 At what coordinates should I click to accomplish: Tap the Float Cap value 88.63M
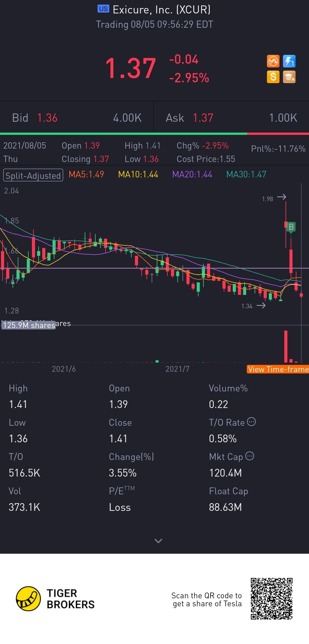click(225, 507)
